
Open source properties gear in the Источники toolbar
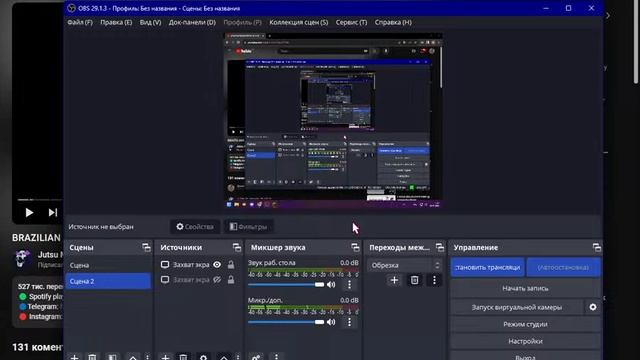(203, 357)
